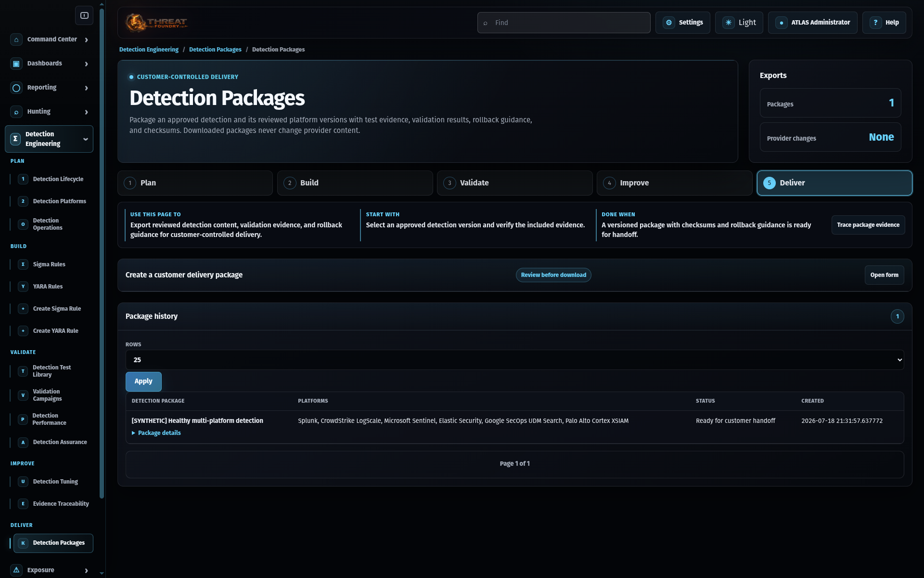Follow the Detection Engineering breadcrumb link
924x578 pixels.
click(149, 50)
